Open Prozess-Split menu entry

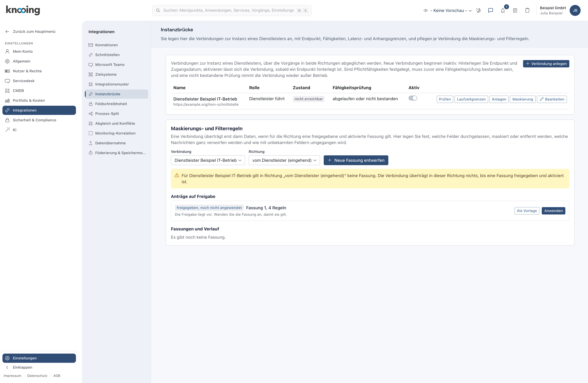coord(116,114)
